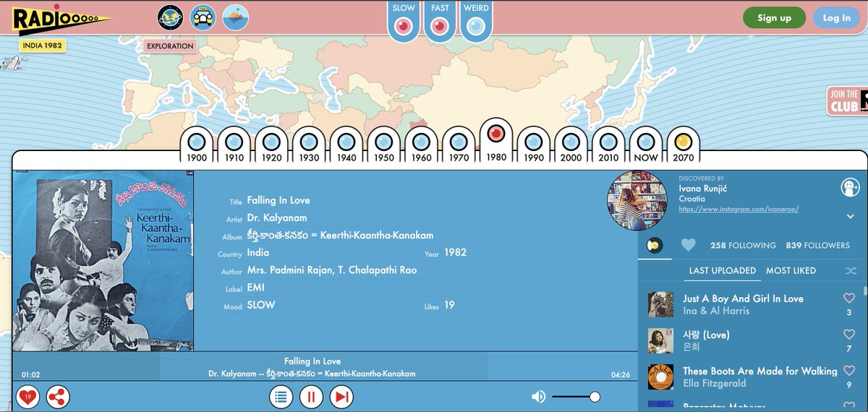Select the MOST LIKED tab
This screenshot has height=412, width=868.
[x=791, y=270]
